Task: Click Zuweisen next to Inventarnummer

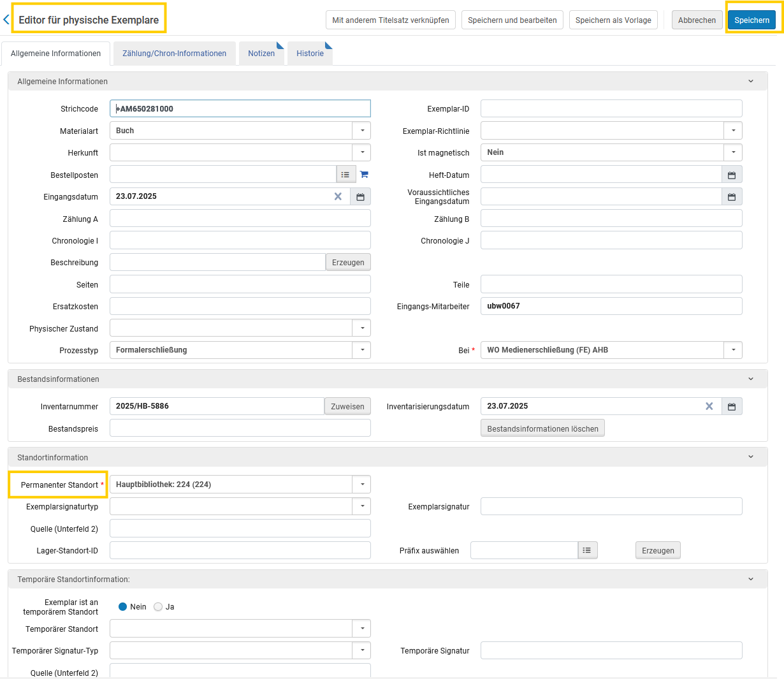Action: [x=347, y=406]
